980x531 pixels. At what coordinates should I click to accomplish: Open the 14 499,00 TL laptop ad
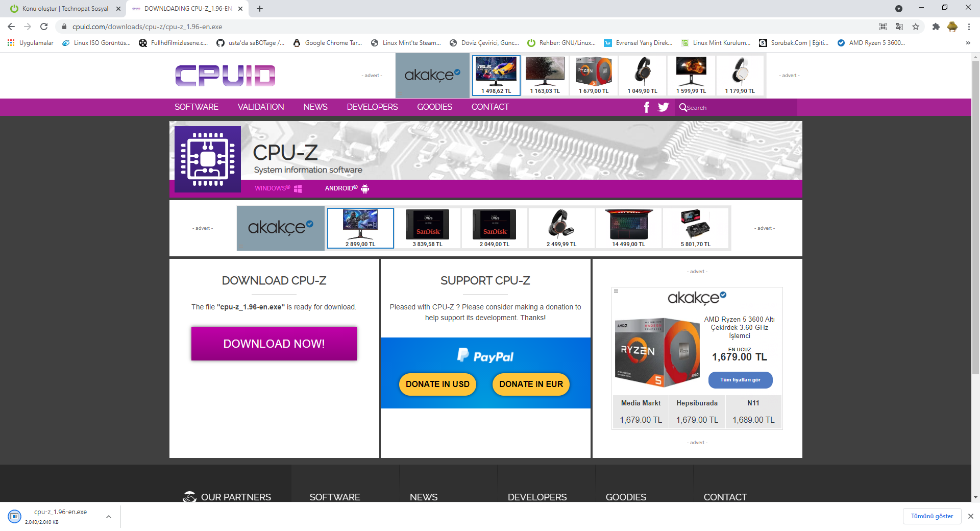pyautogui.click(x=629, y=228)
